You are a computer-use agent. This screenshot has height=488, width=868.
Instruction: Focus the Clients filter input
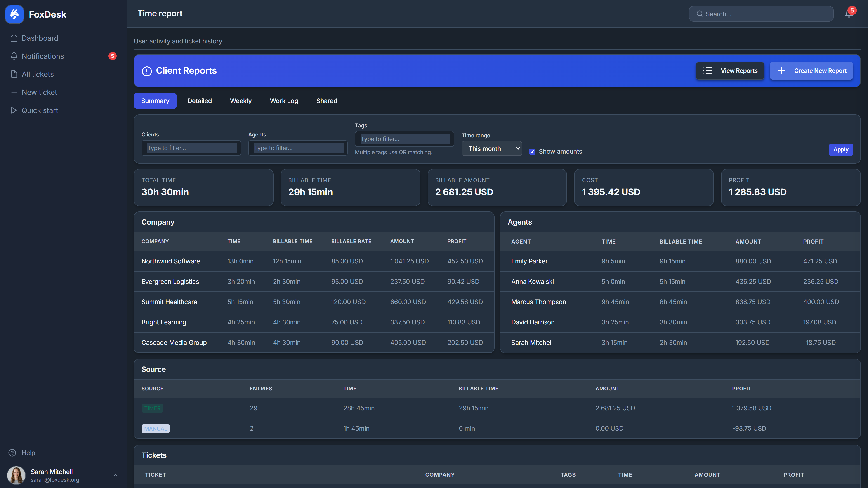pos(191,148)
